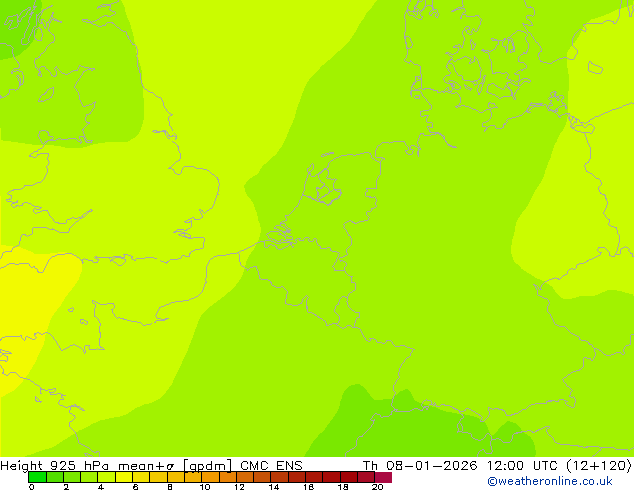
Task: Pick the magenta legend swatch past 20
Action: click(x=383, y=477)
